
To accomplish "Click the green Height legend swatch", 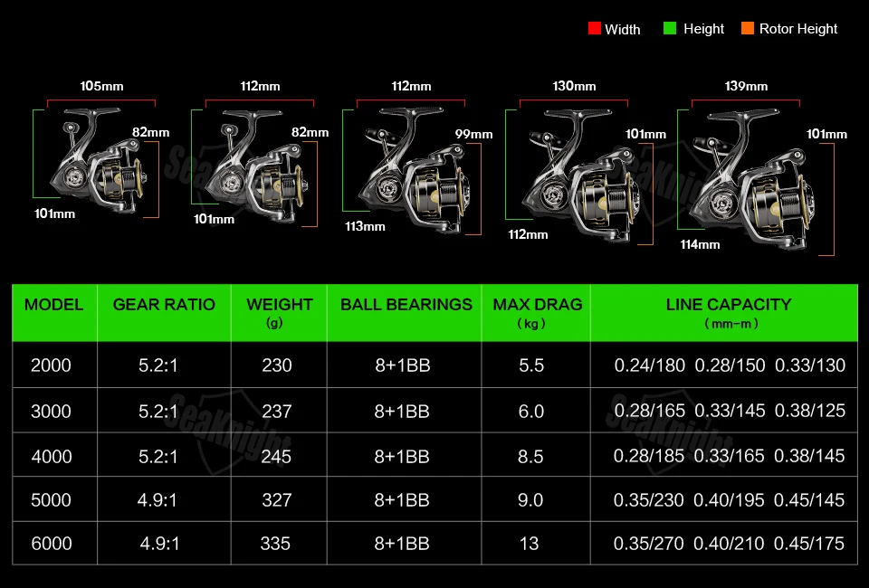I will click(x=670, y=28).
